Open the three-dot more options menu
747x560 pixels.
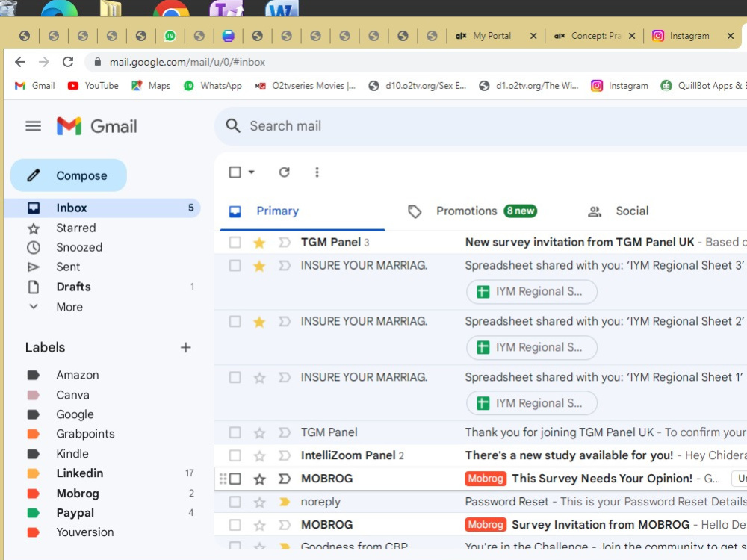317,172
